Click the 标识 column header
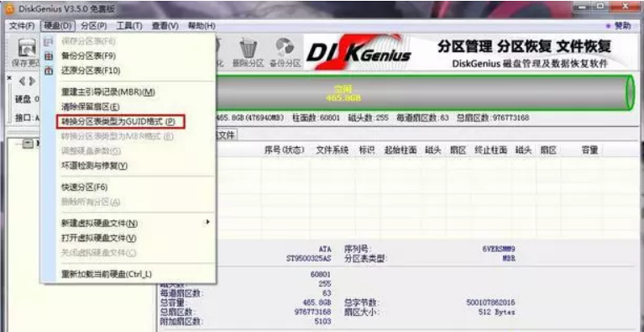The width and height of the screenshot is (644, 332). tap(367, 150)
